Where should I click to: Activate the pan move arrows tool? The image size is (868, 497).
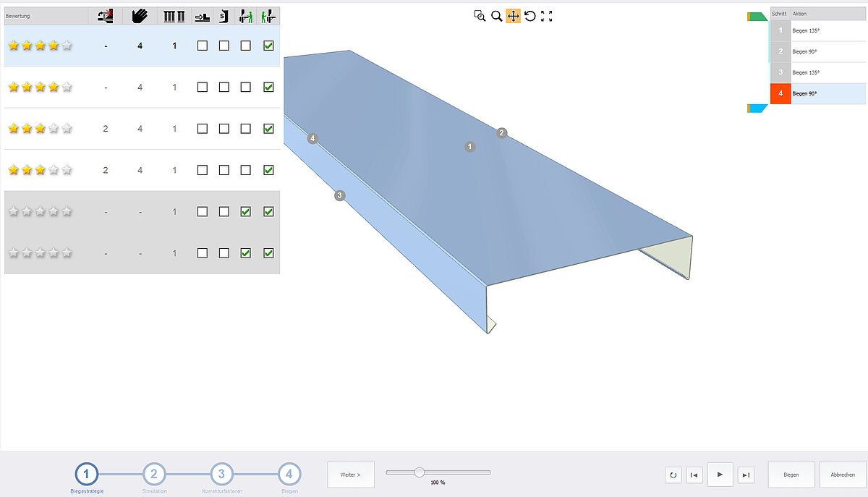tap(513, 16)
